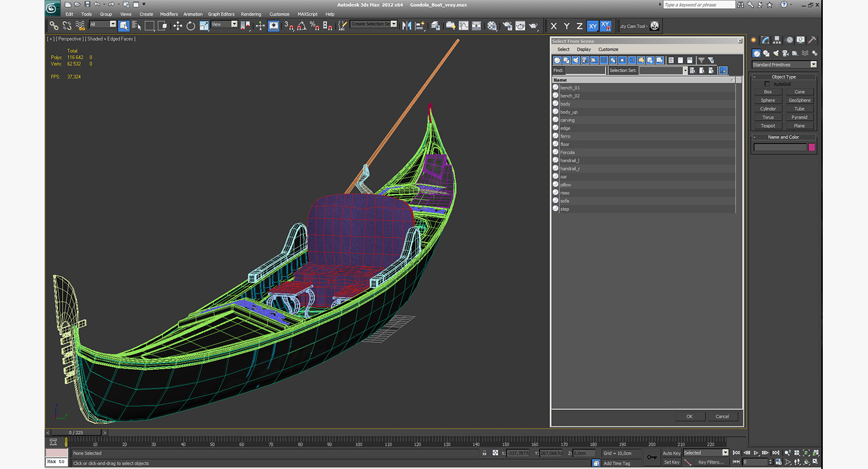Switch to the Modify command panel tab

765,40
